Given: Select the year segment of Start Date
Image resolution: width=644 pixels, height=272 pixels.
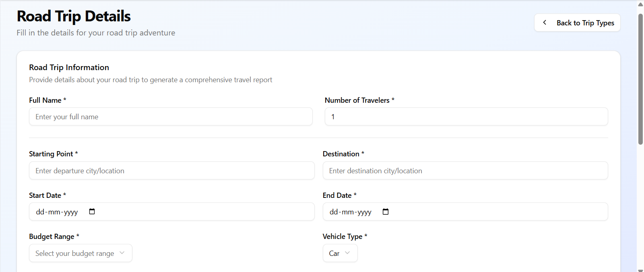Looking at the screenshot, I should (x=71, y=212).
